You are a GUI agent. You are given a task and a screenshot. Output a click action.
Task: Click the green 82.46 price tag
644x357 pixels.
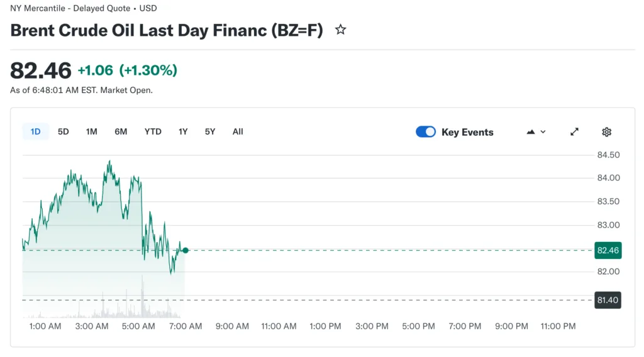click(x=608, y=250)
